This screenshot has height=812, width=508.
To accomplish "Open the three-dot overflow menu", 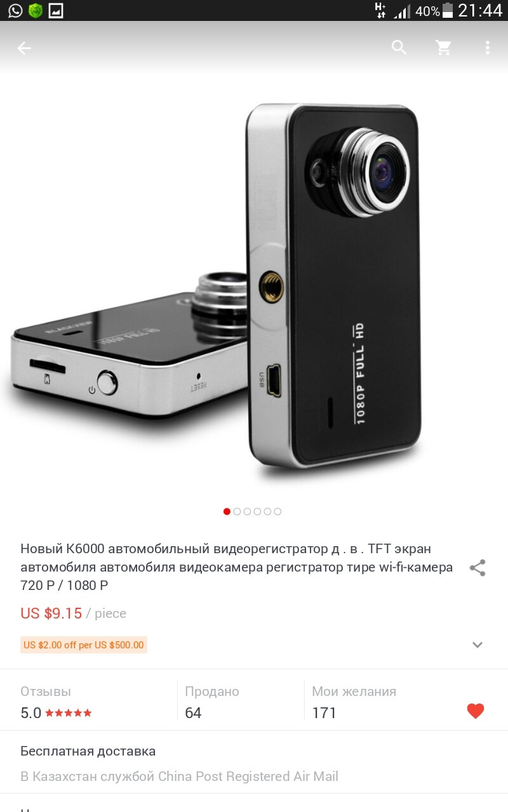I will pos(488,48).
